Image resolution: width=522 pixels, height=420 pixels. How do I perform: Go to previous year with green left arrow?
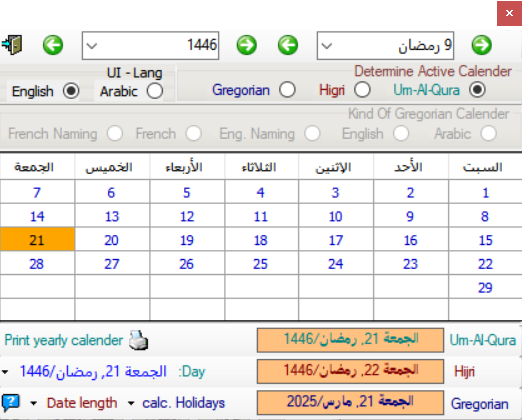53,45
